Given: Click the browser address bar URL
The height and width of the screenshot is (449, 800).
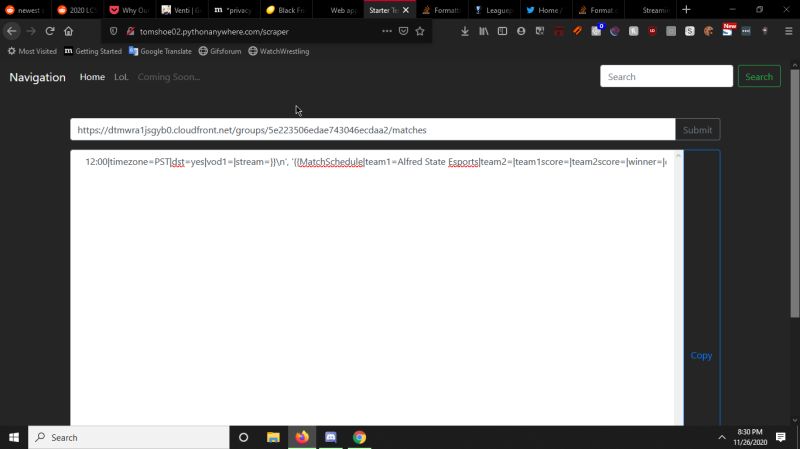Looking at the screenshot, I should pyautogui.click(x=214, y=32).
